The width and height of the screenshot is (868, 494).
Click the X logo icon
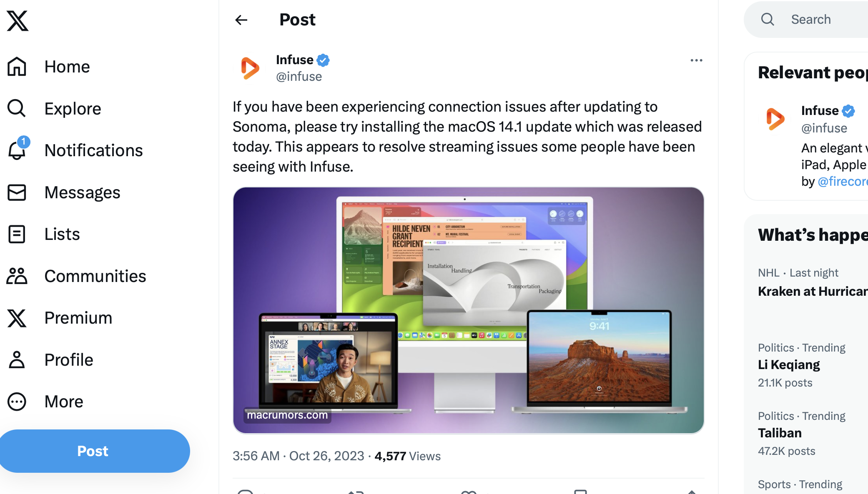tap(18, 21)
